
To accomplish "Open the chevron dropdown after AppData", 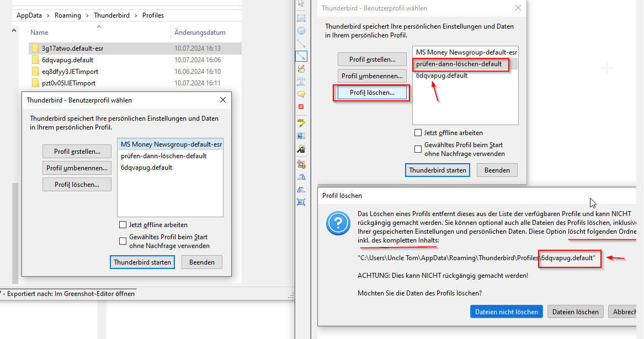I will [47, 15].
